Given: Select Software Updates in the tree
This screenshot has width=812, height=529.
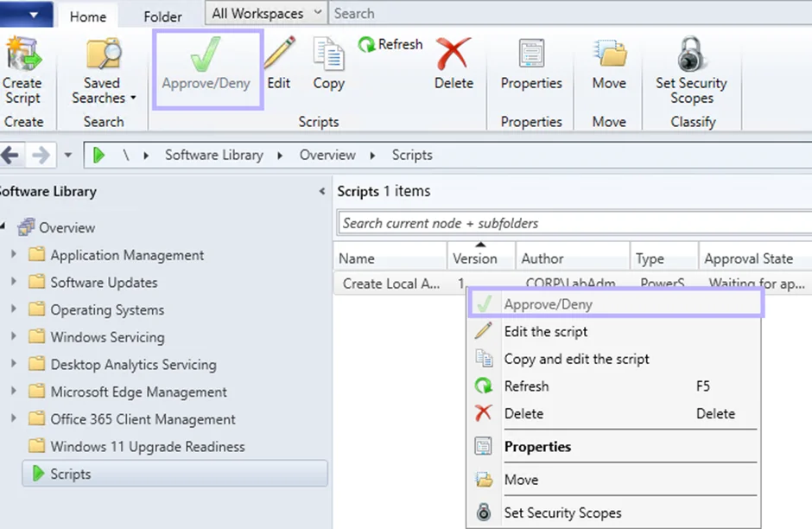Looking at the screenshot, I should (104, 283).
